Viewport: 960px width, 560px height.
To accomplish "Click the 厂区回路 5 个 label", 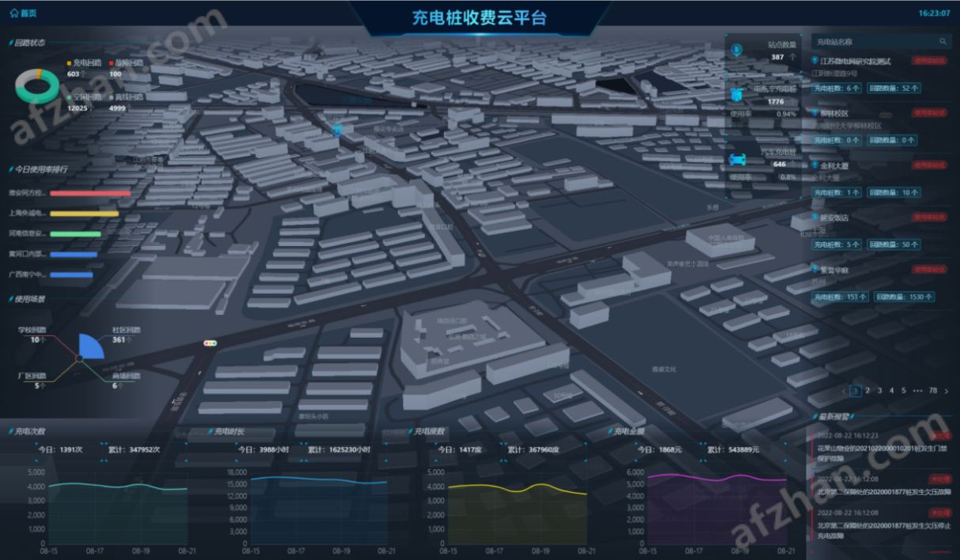I will [32, 380].
